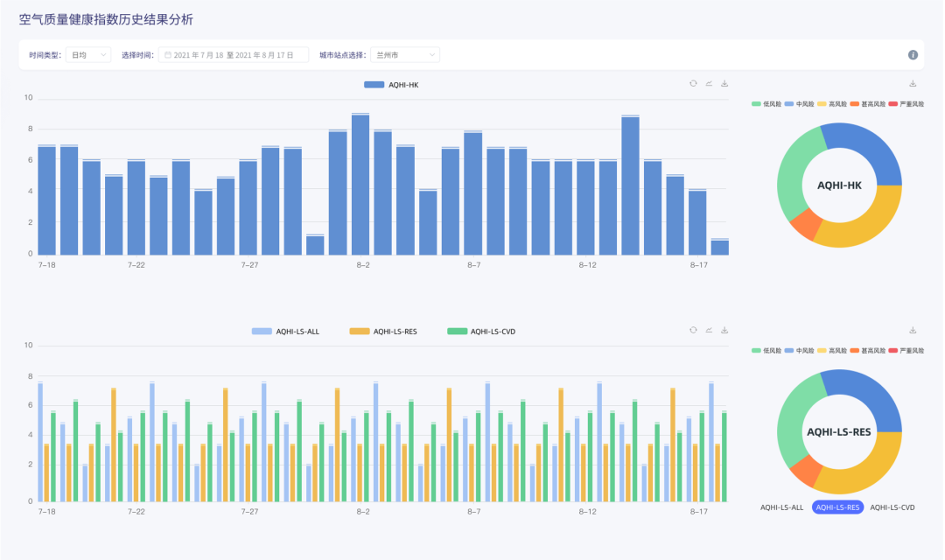Switch donut to the AQHI-LS-CVD tab
Image resolution: width=945 pixels, height=560 pixels.
(x=892, y=507)
